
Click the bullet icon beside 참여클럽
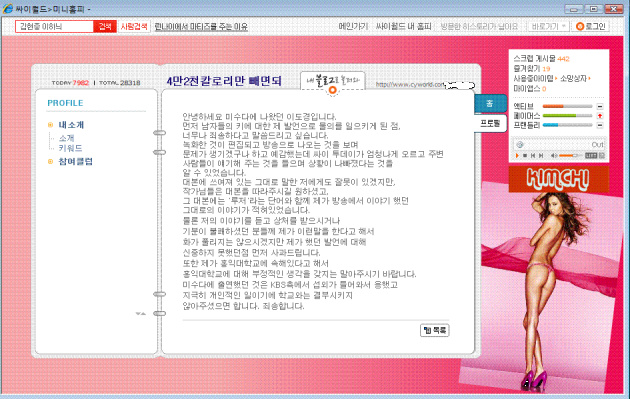click(51, 162)
